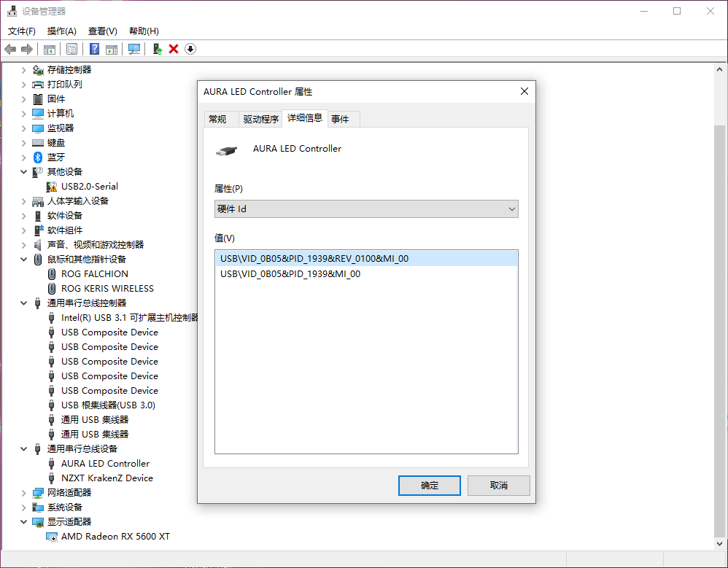Click the scan for hardware changes icon
Image resolution: width=728 pixels, height=568 pixels.
click(x=134, y=49)
